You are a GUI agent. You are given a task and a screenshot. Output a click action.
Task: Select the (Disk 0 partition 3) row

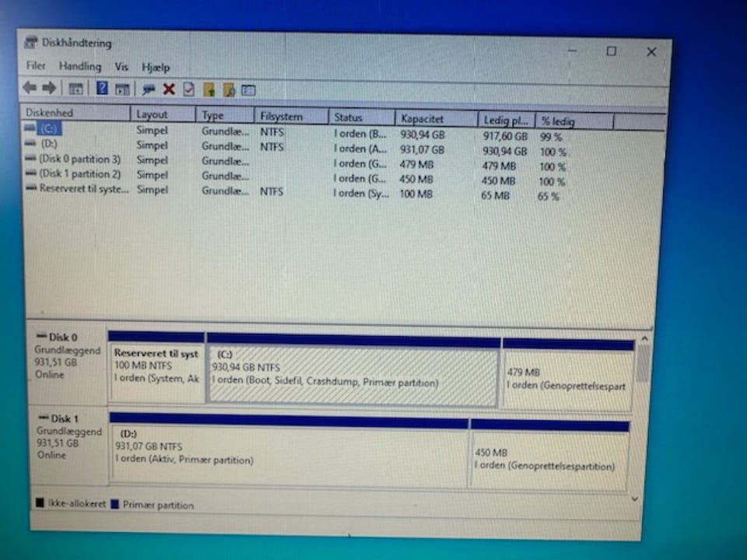[79, 159]
